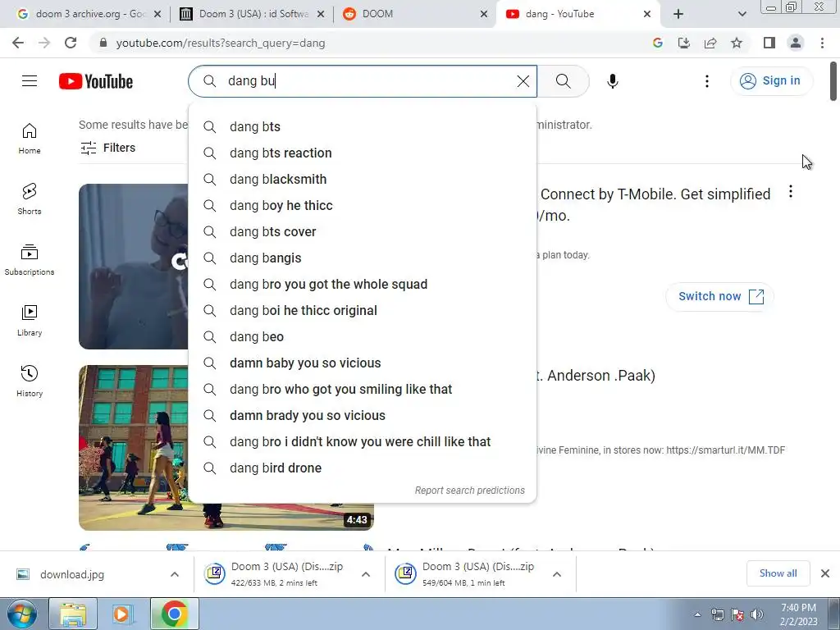Click the Switch now ad button

point(719,296)
